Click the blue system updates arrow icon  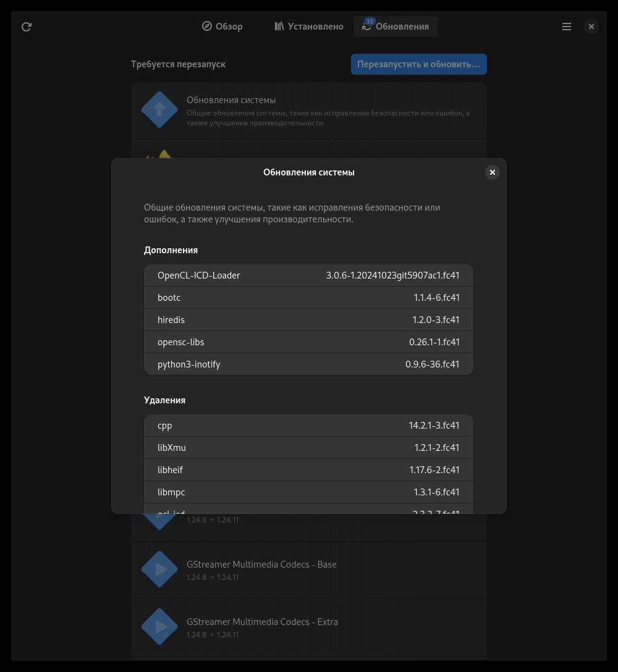pos(159,110)
